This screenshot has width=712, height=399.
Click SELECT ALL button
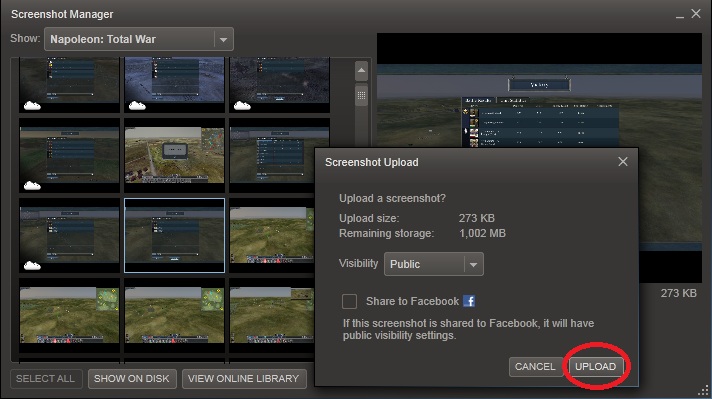coord(46,379)
